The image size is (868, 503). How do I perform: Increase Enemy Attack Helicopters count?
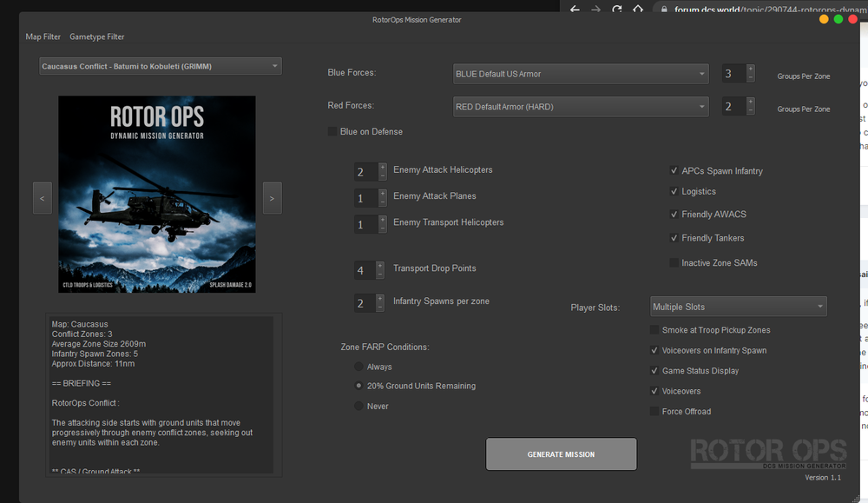pyautogui.click(x=383, y=168)
